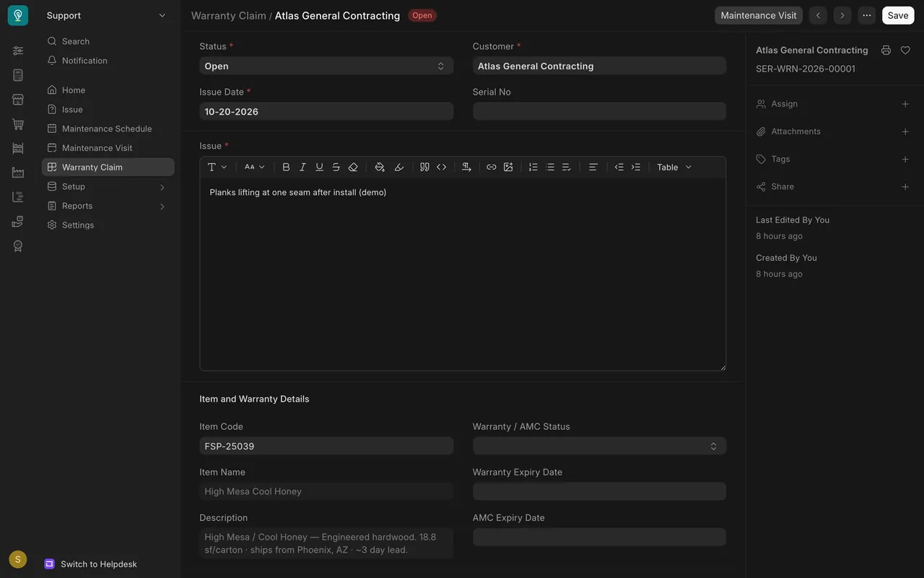Underline text in the Issue editor
Image resolution: width=924 pixels, height=578 pixels.
click(x=319, y=167)
